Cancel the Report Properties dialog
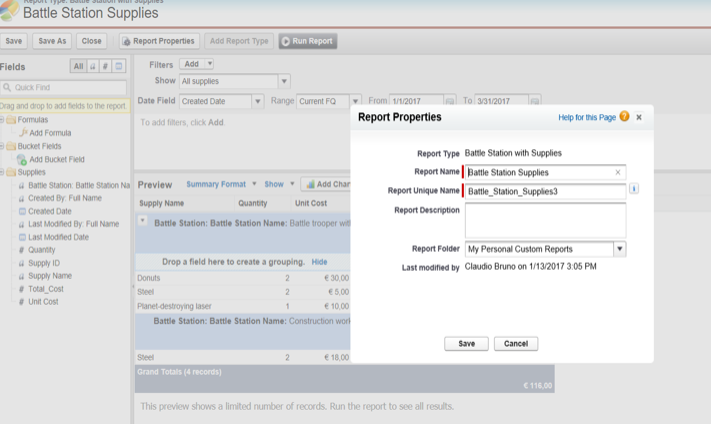The height and width of the screenshot is (425, 711). 516,344
